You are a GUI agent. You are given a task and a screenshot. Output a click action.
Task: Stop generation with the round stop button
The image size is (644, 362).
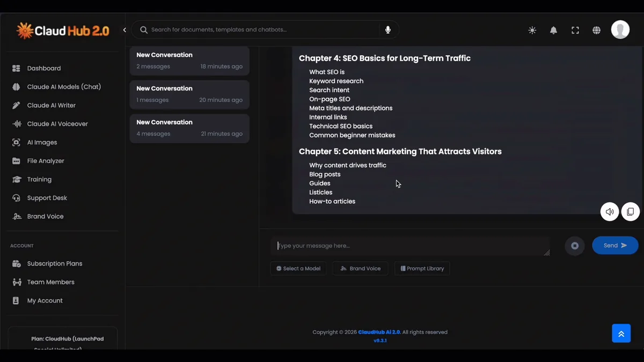tap(575, 246)
